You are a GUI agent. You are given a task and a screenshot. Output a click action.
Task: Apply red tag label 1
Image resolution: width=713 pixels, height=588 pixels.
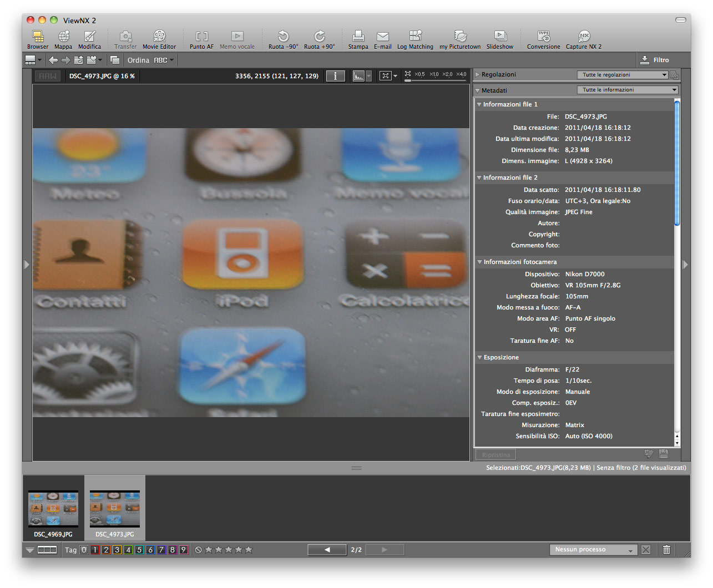click(x=95, y=550)
